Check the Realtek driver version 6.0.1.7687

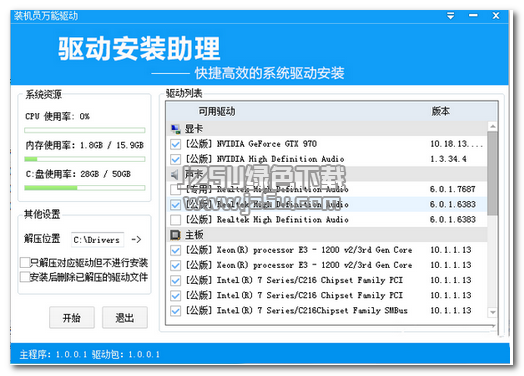point(175,190)
